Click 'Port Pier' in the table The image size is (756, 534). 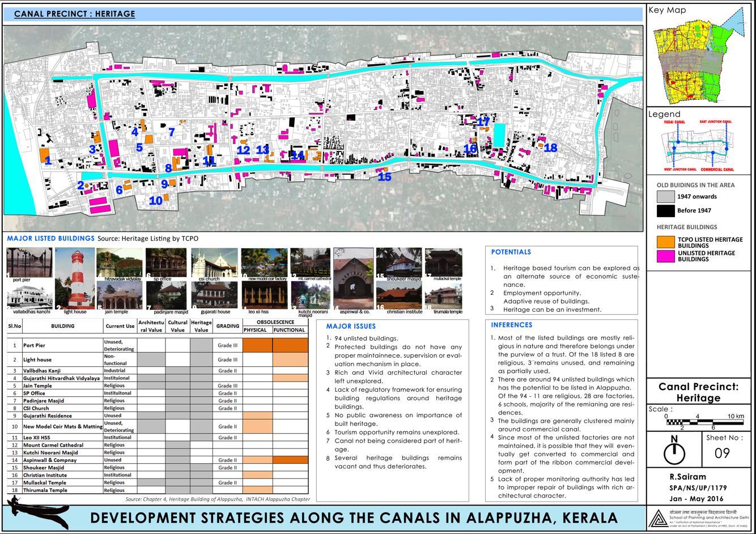[34, 345]
